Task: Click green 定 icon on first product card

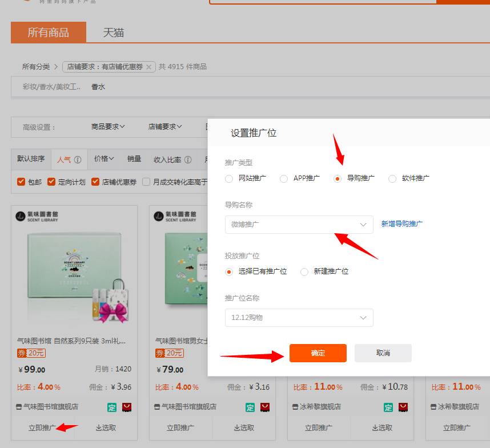Action: (x=112, y=407)
